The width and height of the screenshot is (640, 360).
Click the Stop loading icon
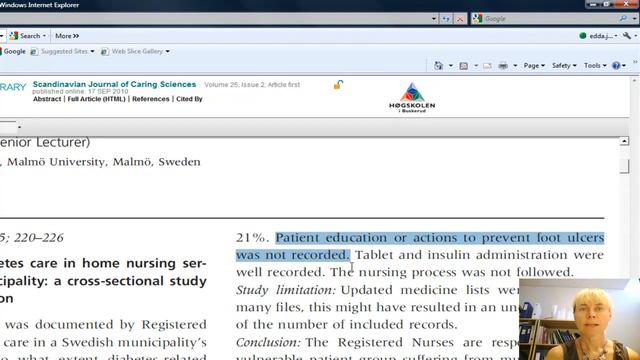(x=460, y=19)
